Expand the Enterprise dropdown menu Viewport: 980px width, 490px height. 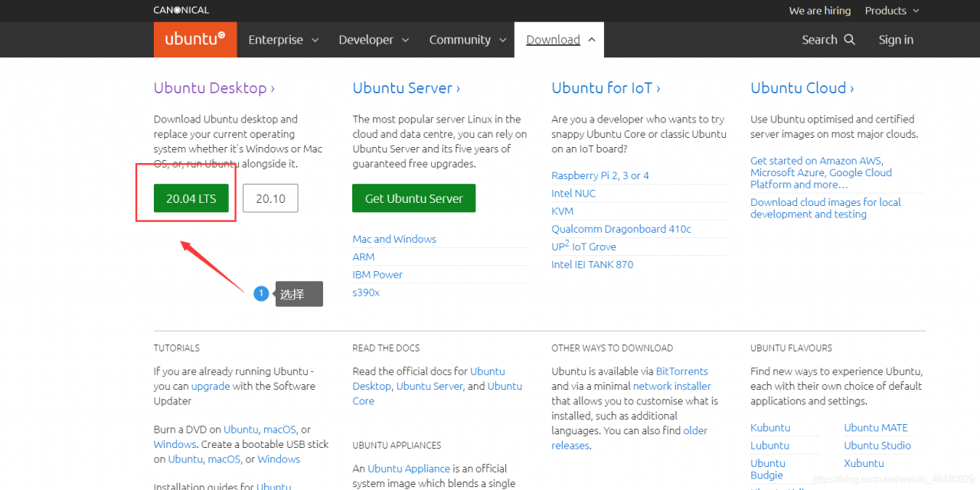283,40
